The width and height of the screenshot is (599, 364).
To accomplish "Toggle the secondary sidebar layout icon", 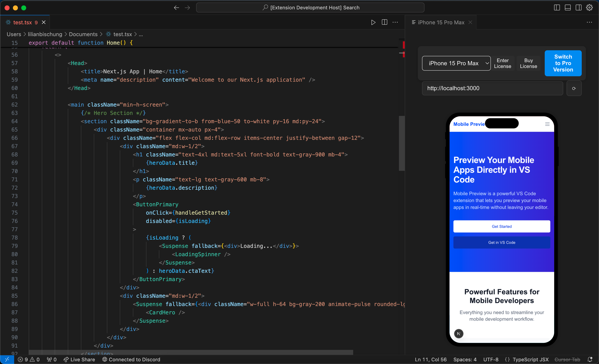I will point(579,7).
